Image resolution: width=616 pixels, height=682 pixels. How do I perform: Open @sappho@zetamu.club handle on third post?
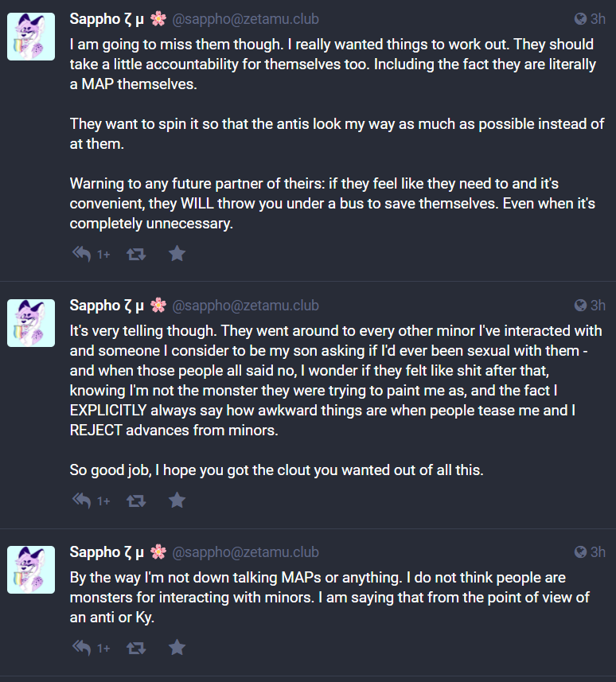245,552
